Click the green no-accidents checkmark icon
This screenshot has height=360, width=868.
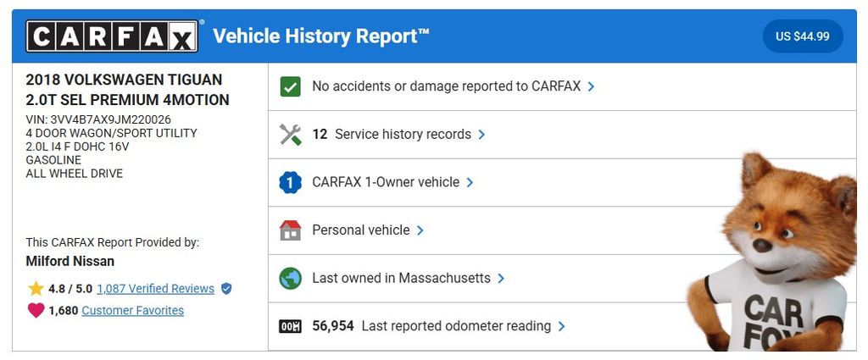[x=291, y=86]
